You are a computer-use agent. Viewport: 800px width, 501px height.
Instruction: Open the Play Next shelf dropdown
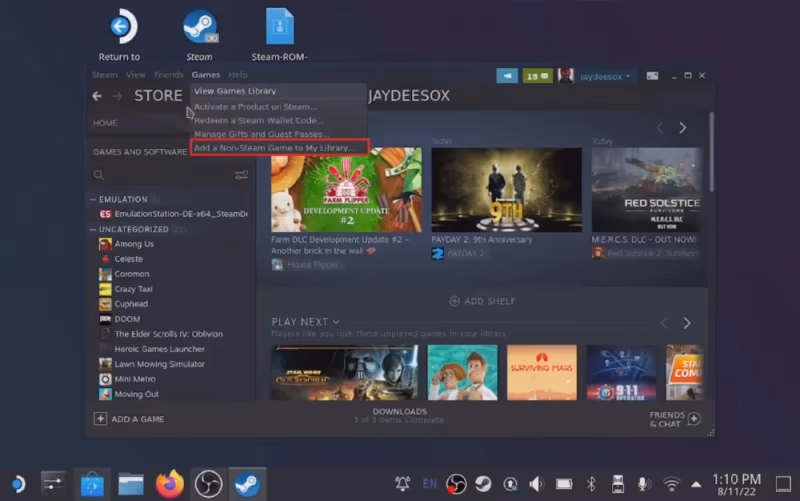336,322
